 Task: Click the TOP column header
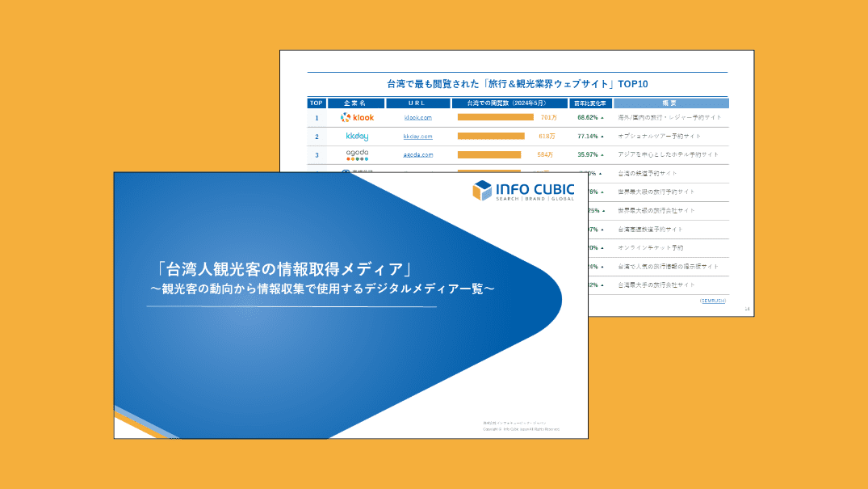(316, 103)
